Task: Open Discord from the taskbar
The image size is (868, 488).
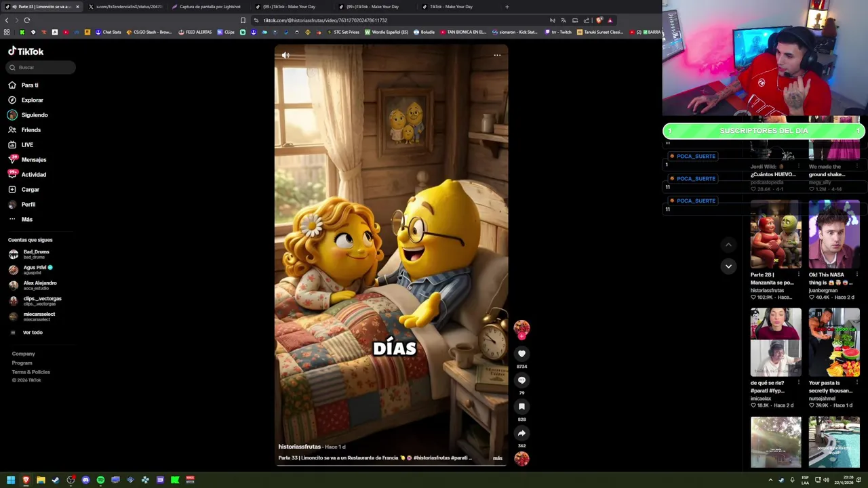Action: [x=85, y=480]
